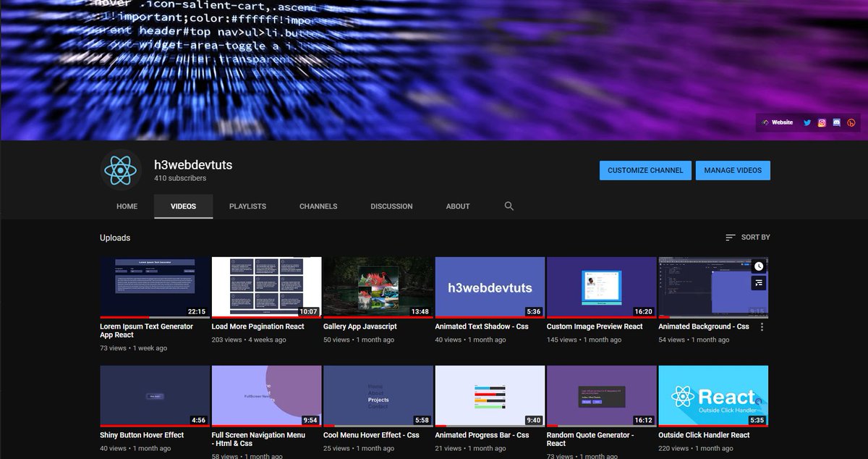The width and height of the screenshot is (868, 459).
Task: Click title 'Animated Progress Bar - Css'
Action: click(x=482, y=435)
